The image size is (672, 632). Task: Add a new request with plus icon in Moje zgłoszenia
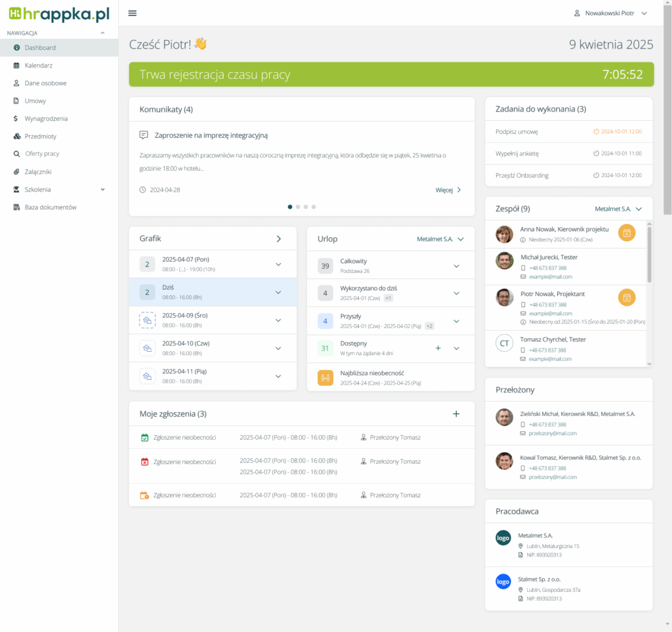pos(456,413)
